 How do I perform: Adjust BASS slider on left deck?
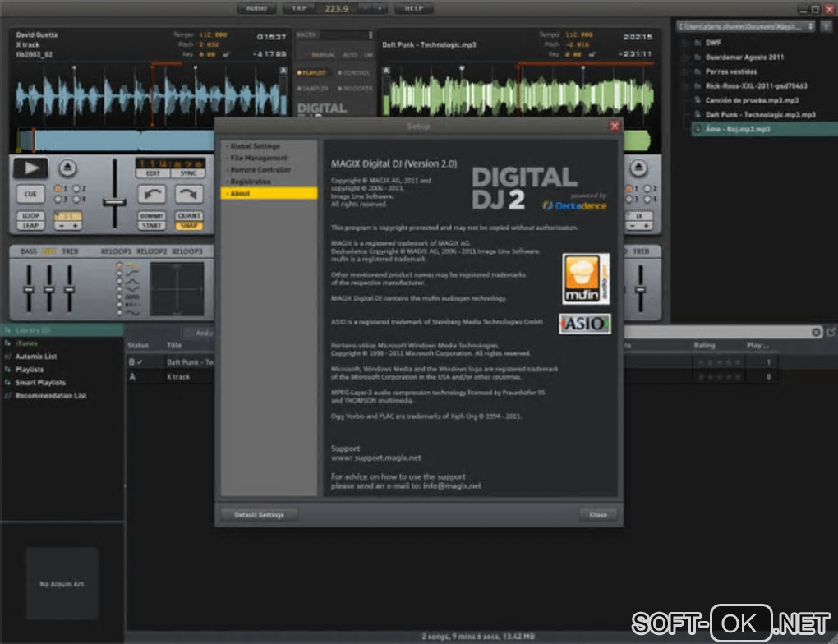(x=29, y=290)
